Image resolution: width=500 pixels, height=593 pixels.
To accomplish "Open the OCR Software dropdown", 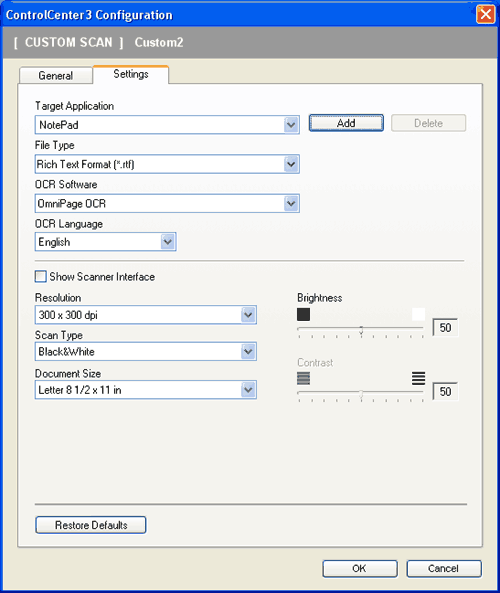I will (291, 203).
